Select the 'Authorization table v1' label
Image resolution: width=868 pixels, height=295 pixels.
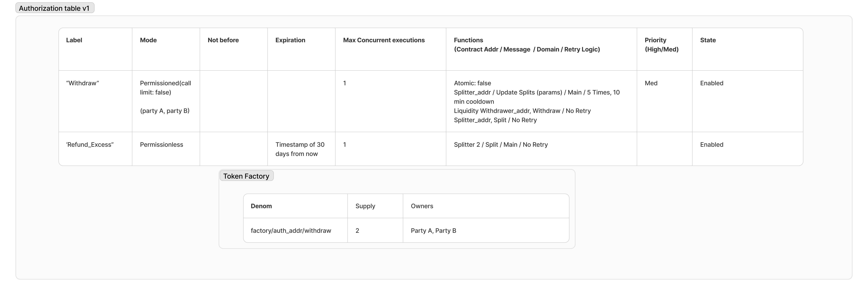55,8
